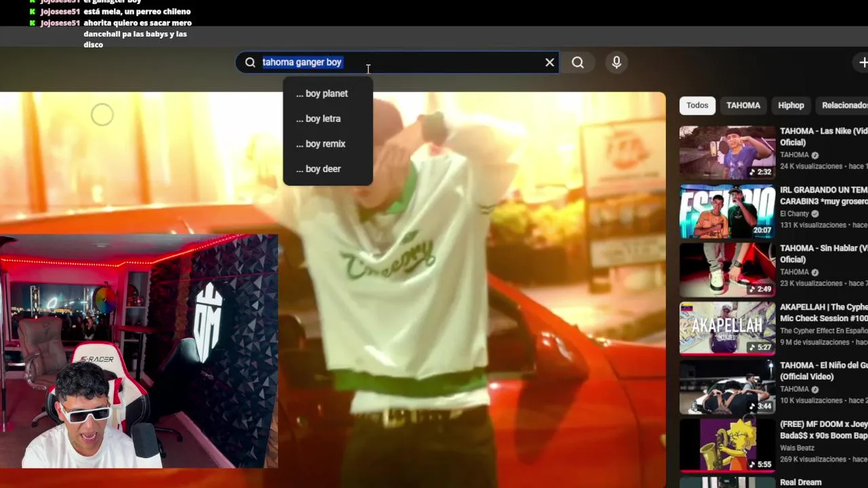Choose the '... boy deer' suggestion
The image size is (868, 488).
click(x=328, y=169)
